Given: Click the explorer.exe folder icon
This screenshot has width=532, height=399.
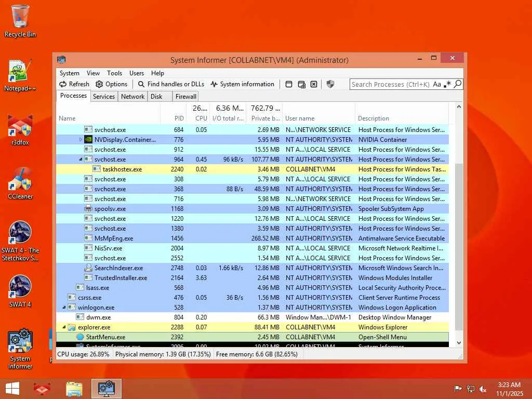Looking at the screenshot, I should (x=71, y=327).
